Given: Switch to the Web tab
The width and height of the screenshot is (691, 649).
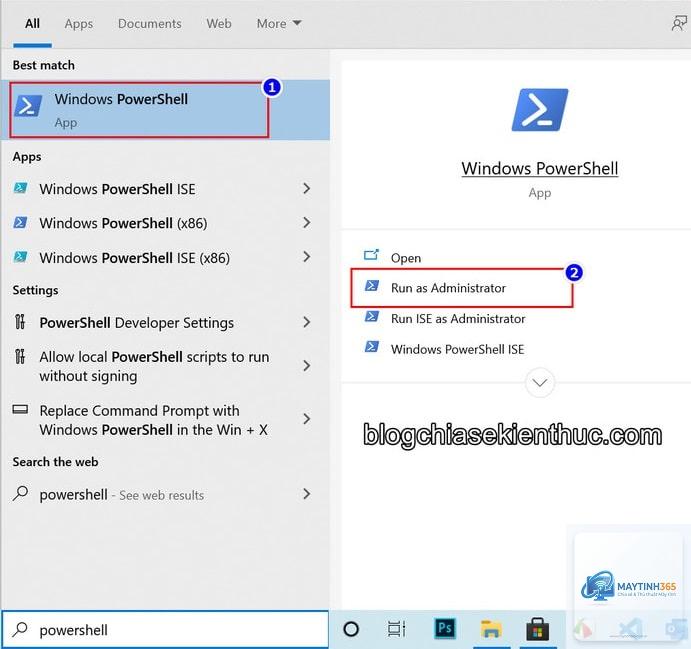Looking at the screenshot, I should tap(219, 23).
